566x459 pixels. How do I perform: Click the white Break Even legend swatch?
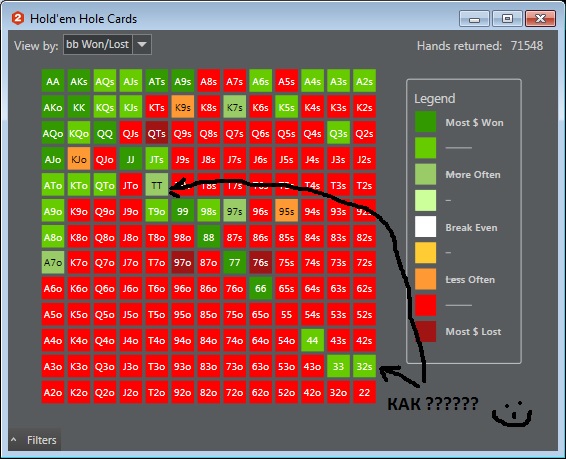425,227
